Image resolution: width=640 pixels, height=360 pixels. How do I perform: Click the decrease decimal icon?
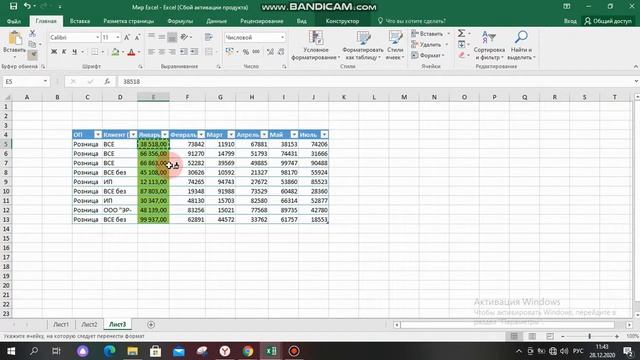[x=281, y=52]
